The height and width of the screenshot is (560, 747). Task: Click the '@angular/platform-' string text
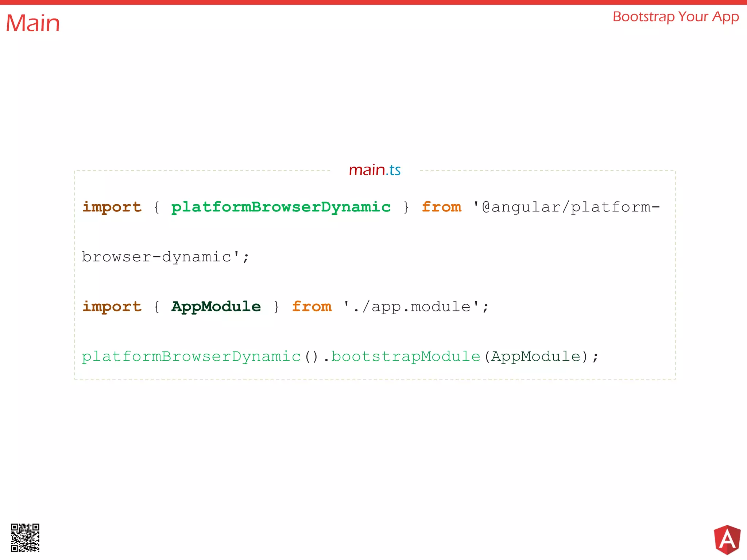(566, 207)
